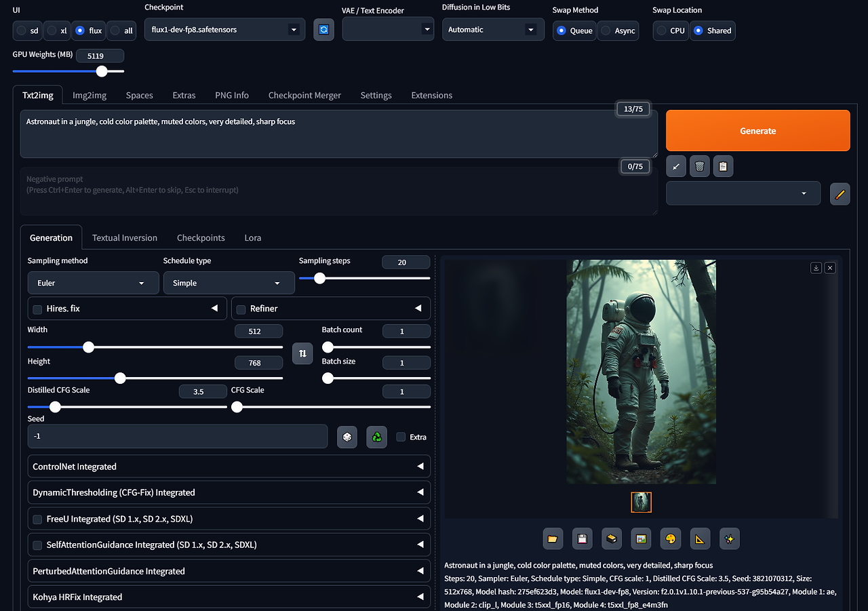Click the orange Generate button
Screen dimensions: 868x611
point(758,131)
